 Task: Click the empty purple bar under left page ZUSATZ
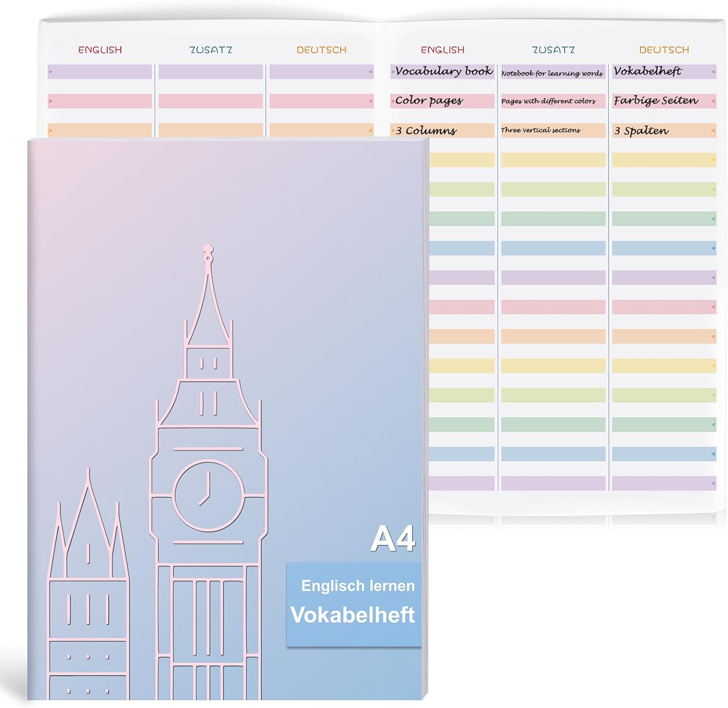point(211,72)
